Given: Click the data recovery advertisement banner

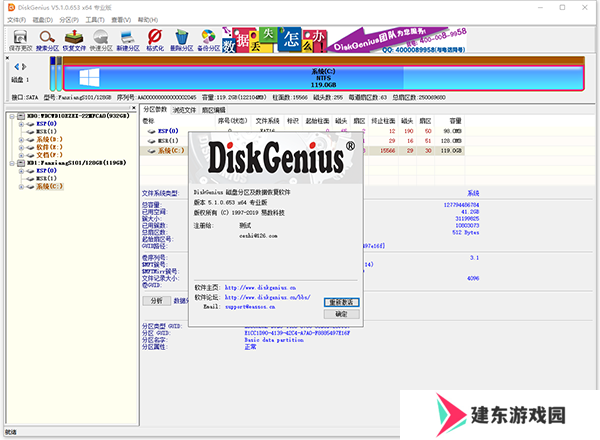Looking at the screenshot, I should (x=344, y=40).
